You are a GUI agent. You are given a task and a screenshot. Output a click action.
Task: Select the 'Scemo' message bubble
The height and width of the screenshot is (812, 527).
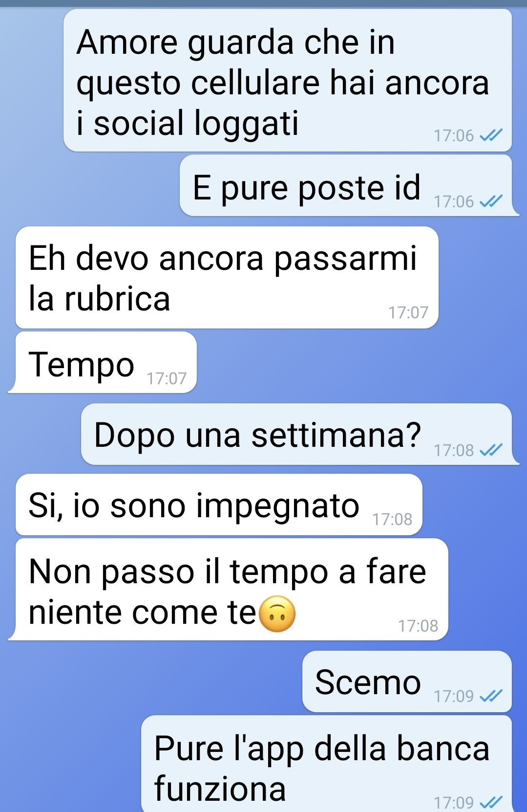point(407,681)
